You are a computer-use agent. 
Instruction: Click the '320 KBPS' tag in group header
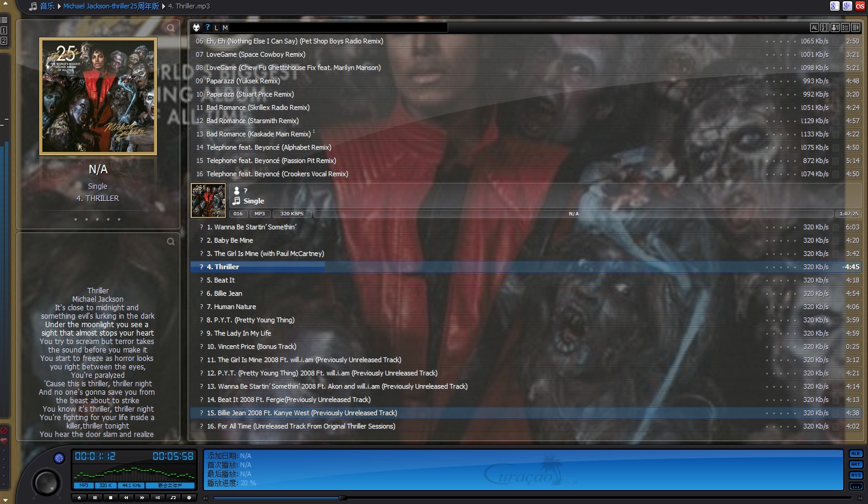(292, 214)
